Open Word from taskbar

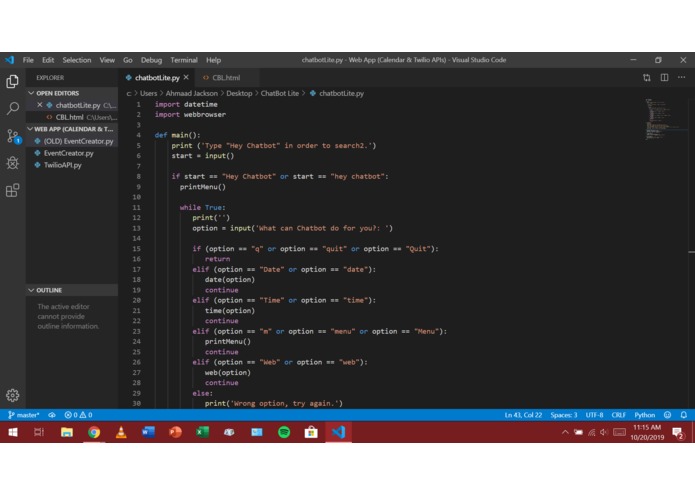pyautogui.click(x=148, y=432)
